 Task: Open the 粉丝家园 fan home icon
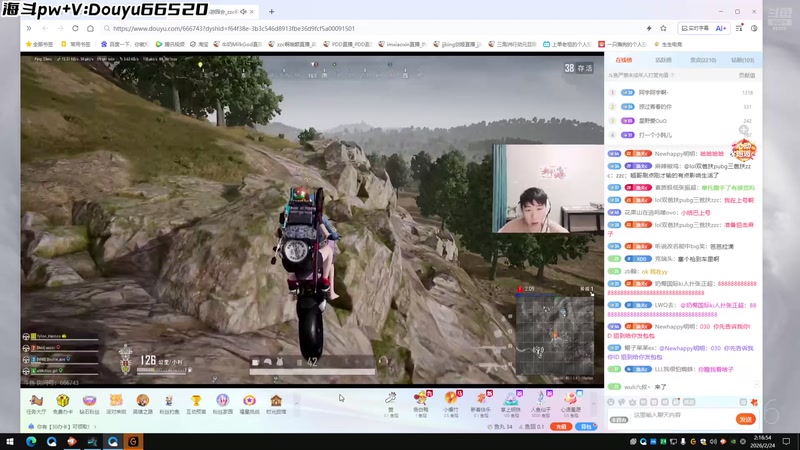coord(222,403)
